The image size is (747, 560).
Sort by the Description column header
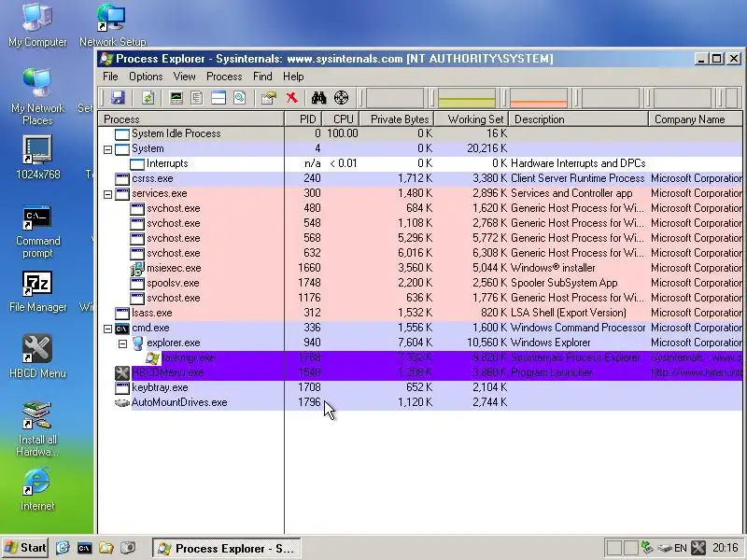[x=579, y=119]
